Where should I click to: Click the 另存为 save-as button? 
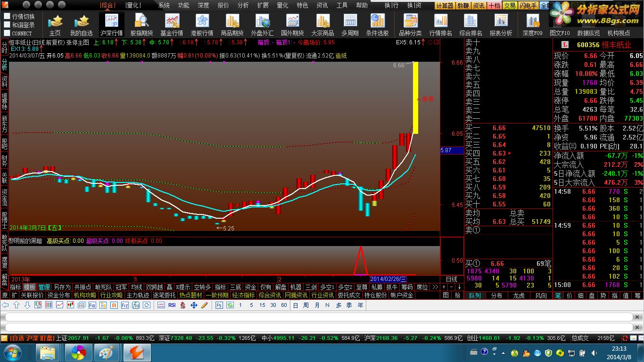[x=62, y=287]
